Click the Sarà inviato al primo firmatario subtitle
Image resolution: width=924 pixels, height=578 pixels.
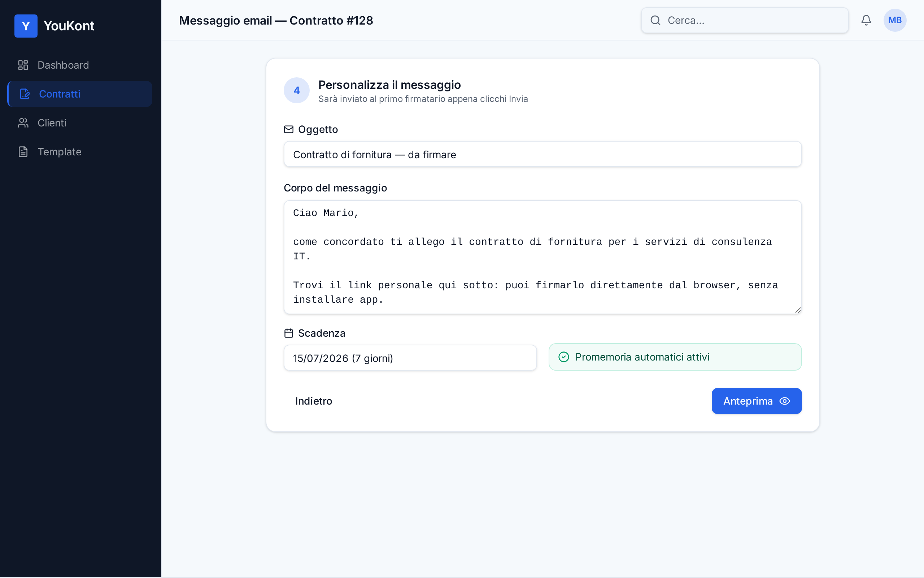point(423,99)
